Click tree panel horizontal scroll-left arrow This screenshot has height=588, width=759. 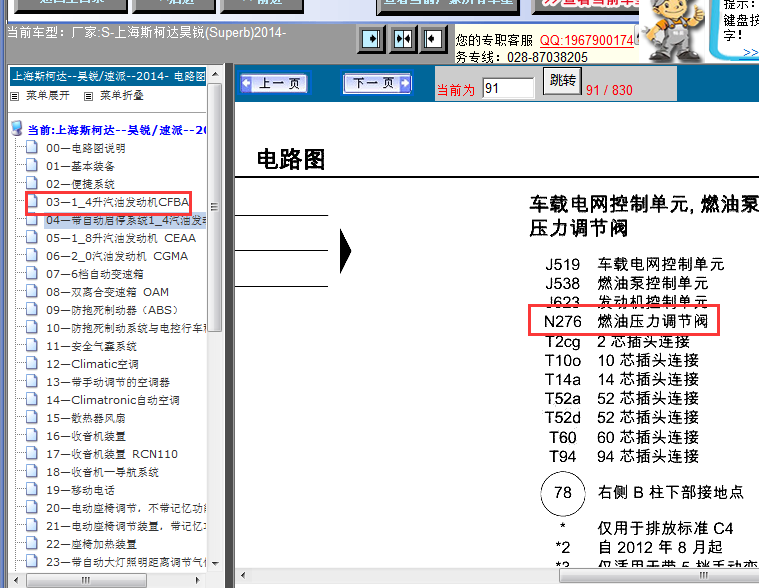[16, 580]
